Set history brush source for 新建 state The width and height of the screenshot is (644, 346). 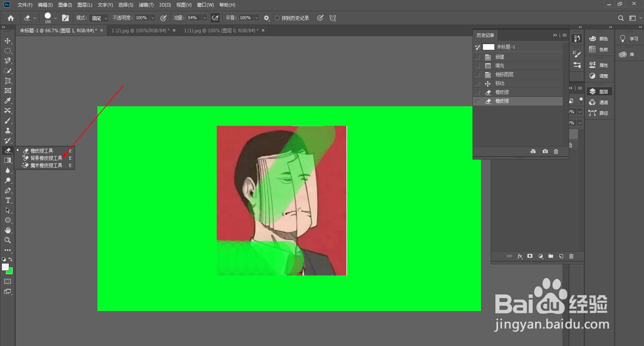478,57
